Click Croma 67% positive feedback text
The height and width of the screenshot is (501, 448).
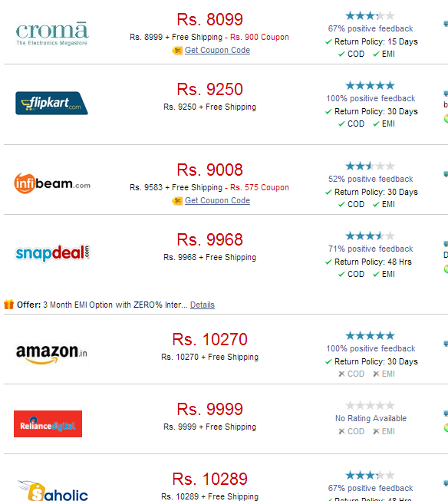[x=371, y=28]
